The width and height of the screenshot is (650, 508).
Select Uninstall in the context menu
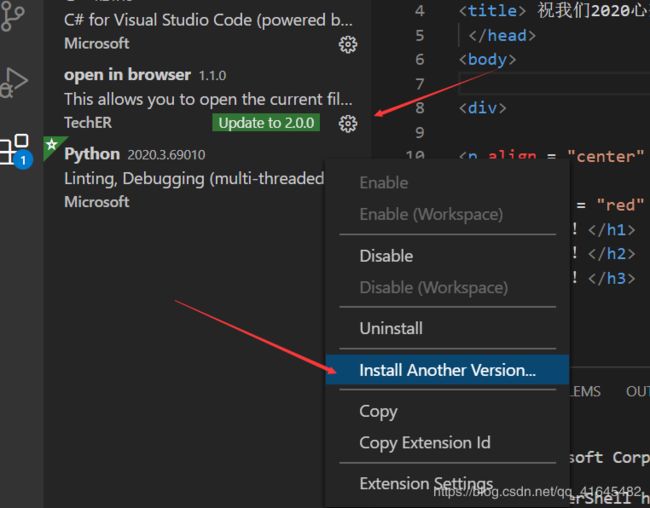[391, 328]
